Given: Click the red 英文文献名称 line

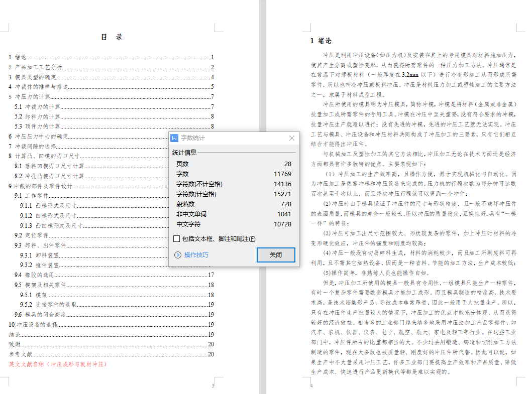Looking at the screenshot, I should [x=58, y=364].
